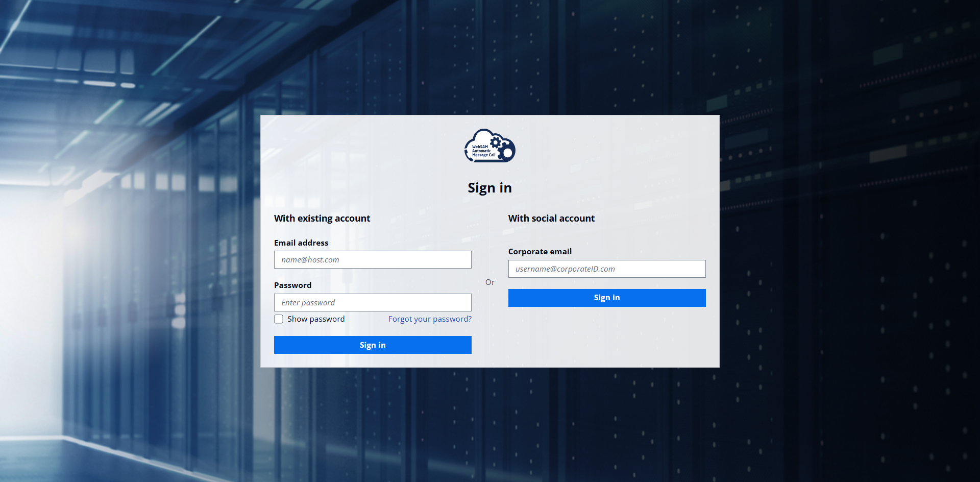Select the Corporate email input box

[607, 269]
